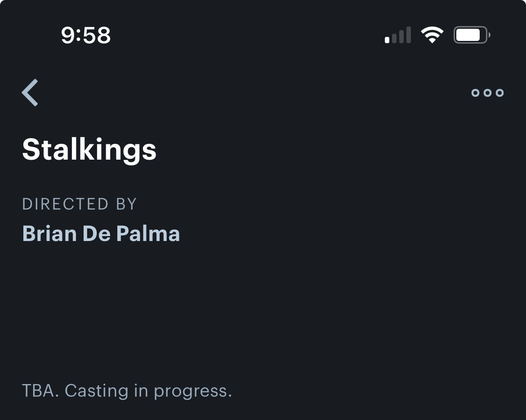This screenshot has height=420, width=526.
Task: Select the Brian De Palma link
Action: point(101,233)
